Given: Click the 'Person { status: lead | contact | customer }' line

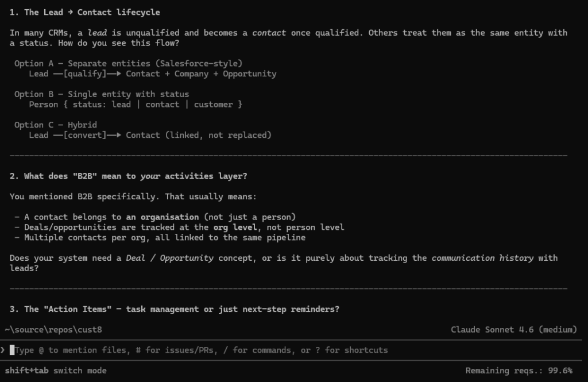Looking at the screenshot, I should coord(136,104).
